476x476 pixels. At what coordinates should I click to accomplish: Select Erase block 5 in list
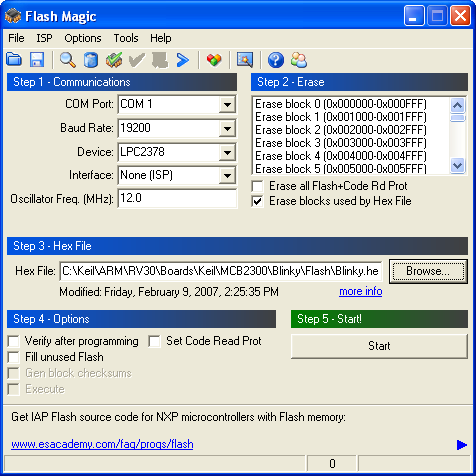(x=341, y=168)
